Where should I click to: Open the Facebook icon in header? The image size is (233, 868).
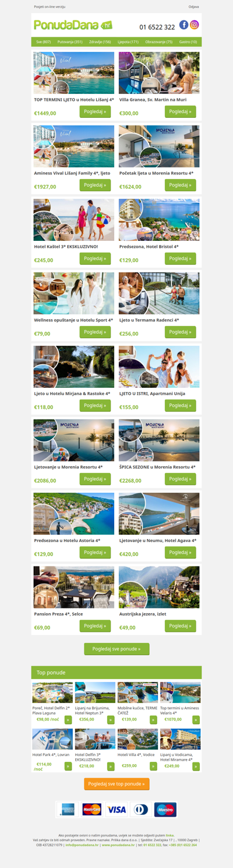point(183,24)
